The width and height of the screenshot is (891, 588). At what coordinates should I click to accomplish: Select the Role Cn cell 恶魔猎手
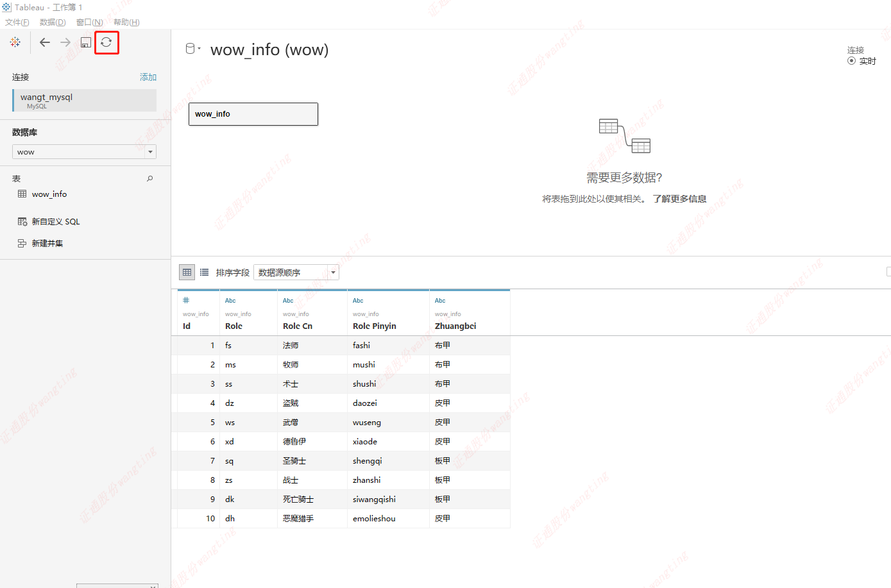point(312,518)
